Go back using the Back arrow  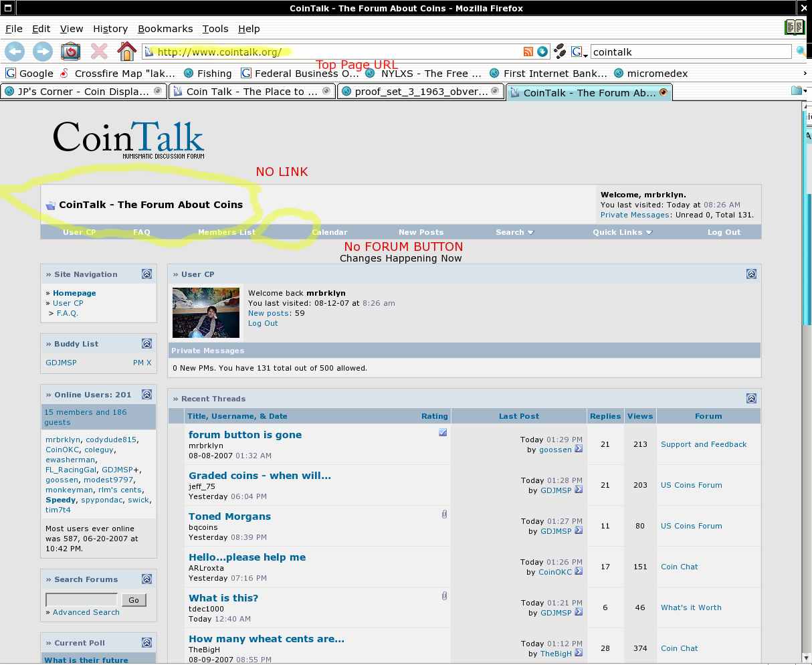tap(15, 51)
